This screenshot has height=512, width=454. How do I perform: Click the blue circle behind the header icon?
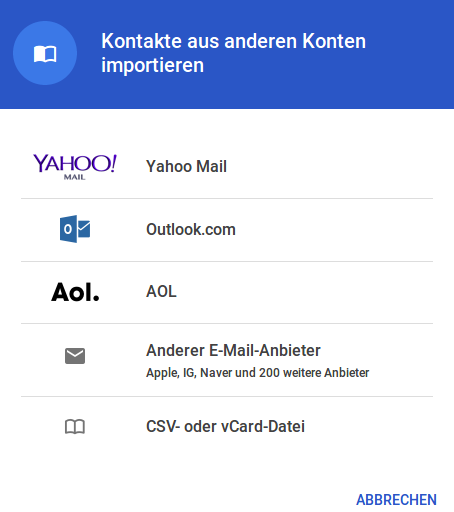coord(45,53)
